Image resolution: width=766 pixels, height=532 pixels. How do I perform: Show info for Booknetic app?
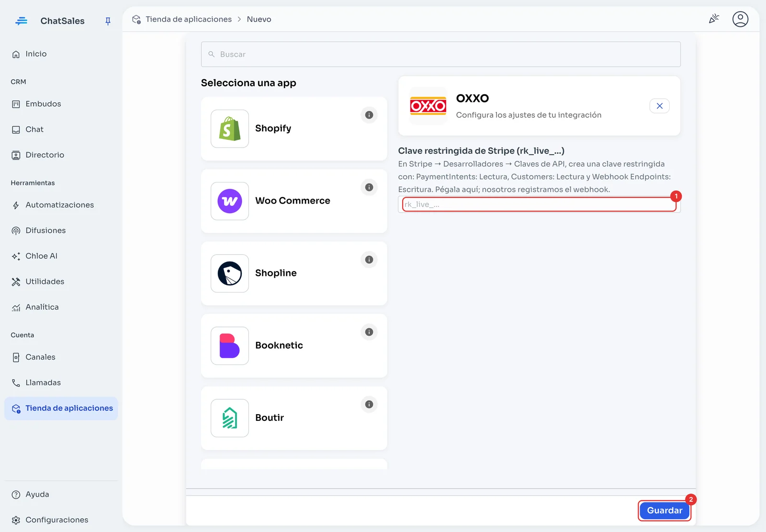[x=369, y=332]
